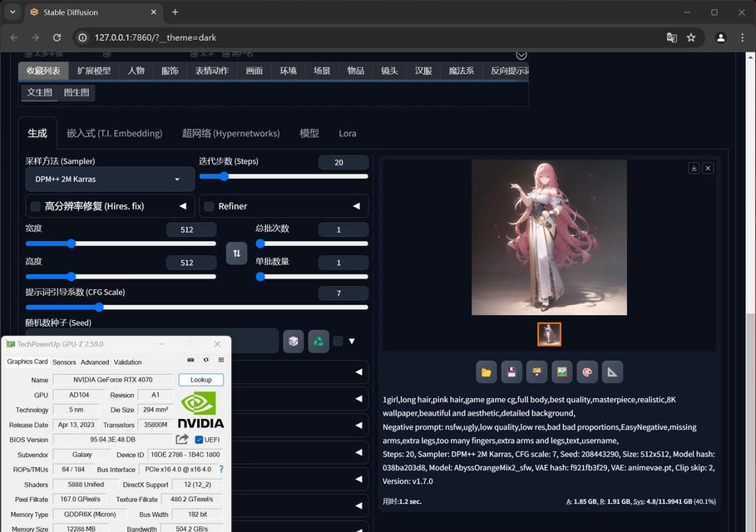756x532 pixels.
Task: Uncheck the UEFI checkbox in GPU-Z
Action: (x=199, y=440)
